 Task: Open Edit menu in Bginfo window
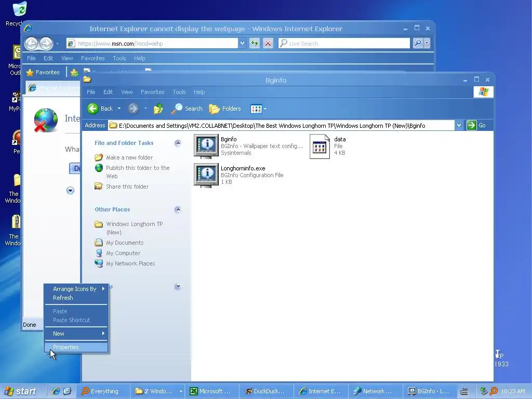tap(108, 92)
